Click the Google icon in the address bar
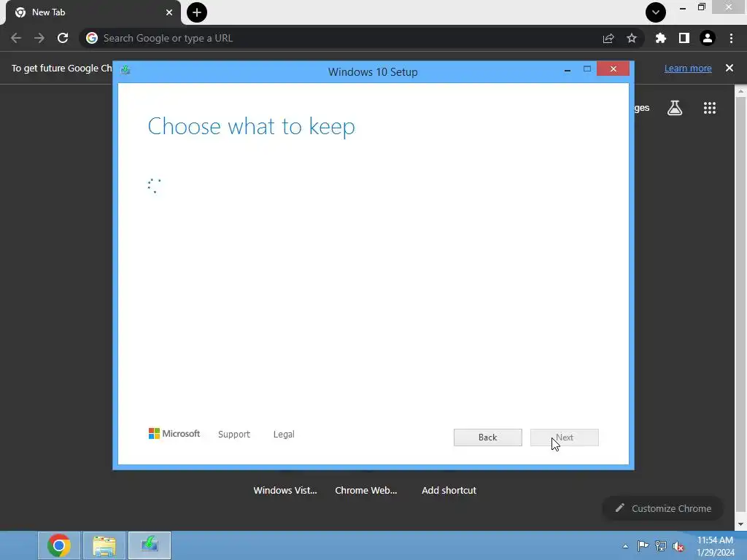Viewport: 747px width, 560px height. 92,38
